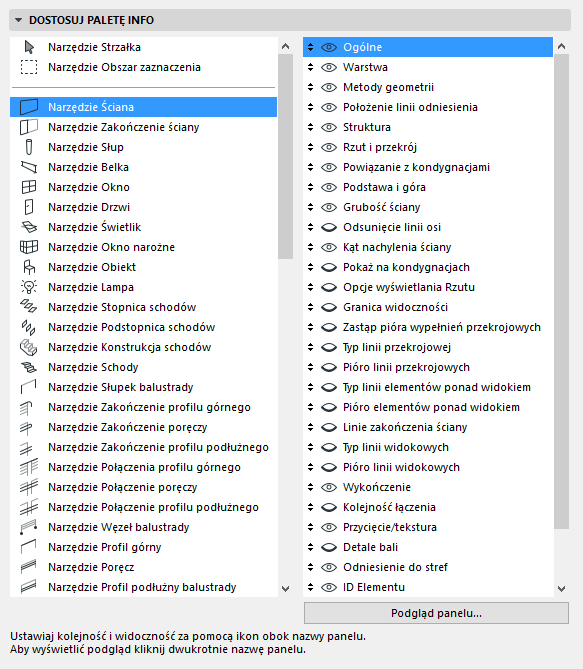The width and height of the screenshot is (583, 669).
Task: Select the Narzędzie Obiekt chair icon
Action: pyautogui.click(x=29, y=267)
